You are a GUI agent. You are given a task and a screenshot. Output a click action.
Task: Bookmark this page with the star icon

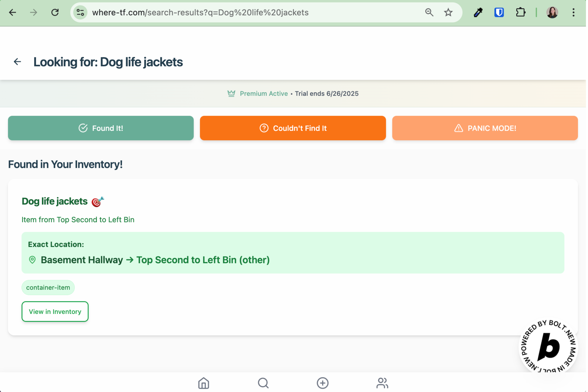pyautogui.click(x=448, y=12)
